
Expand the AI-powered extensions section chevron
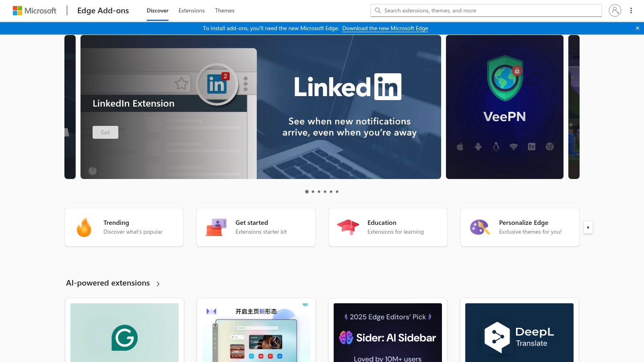tap(158, 283)
